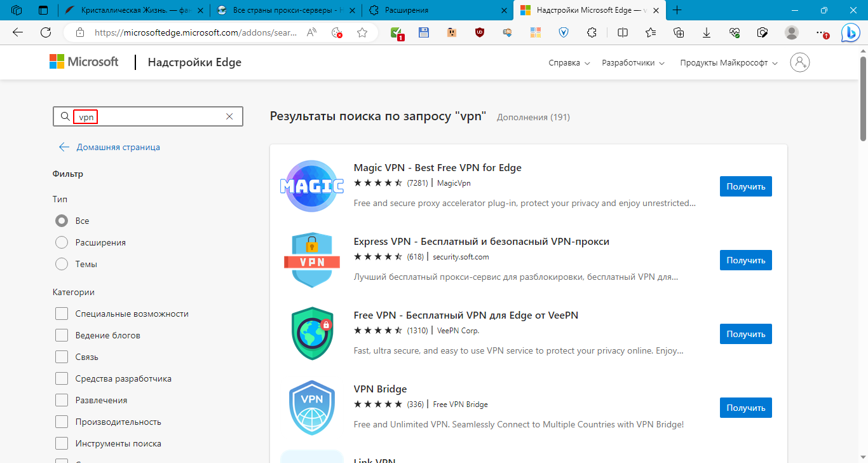Click the uBlock Origin shield icon
Image resolution: width=868 pixels, height=463 pixels.
click(x=480, y=32)
